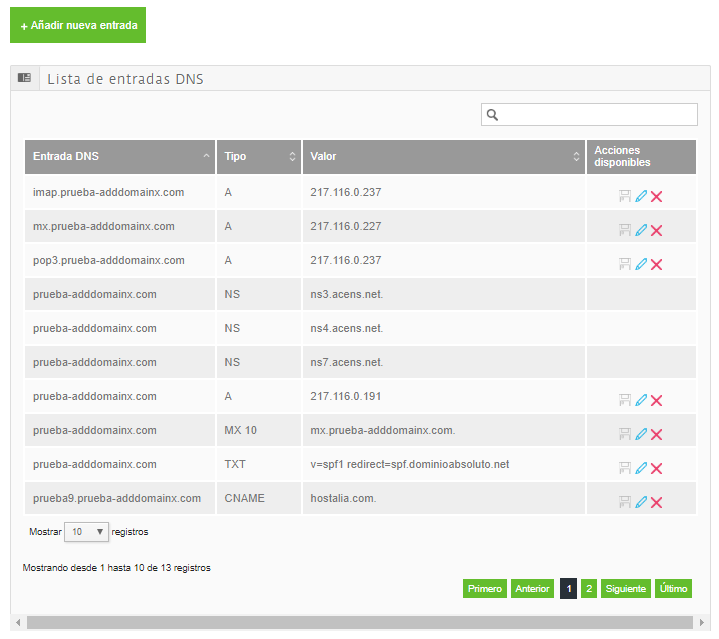Delete the mx.prueba-adddomainx.com A record
The width and height of the screenshot is (719, 639).
pyautogui.click(x=657, y=231)
